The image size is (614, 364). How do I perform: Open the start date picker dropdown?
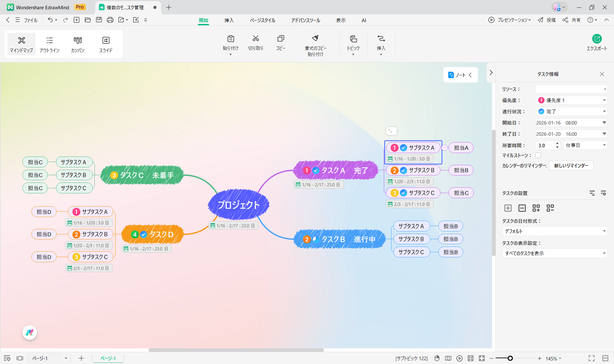click(x=604, y=123)
